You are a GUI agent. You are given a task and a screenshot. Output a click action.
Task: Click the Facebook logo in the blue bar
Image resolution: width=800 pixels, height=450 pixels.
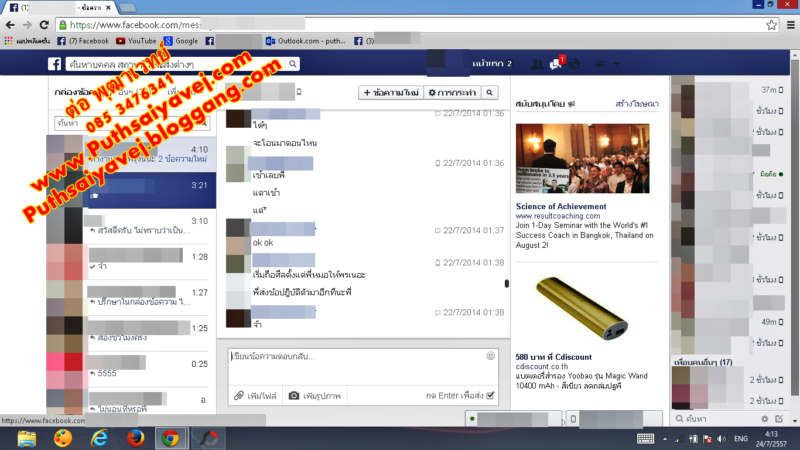click(x=56, y=64)
